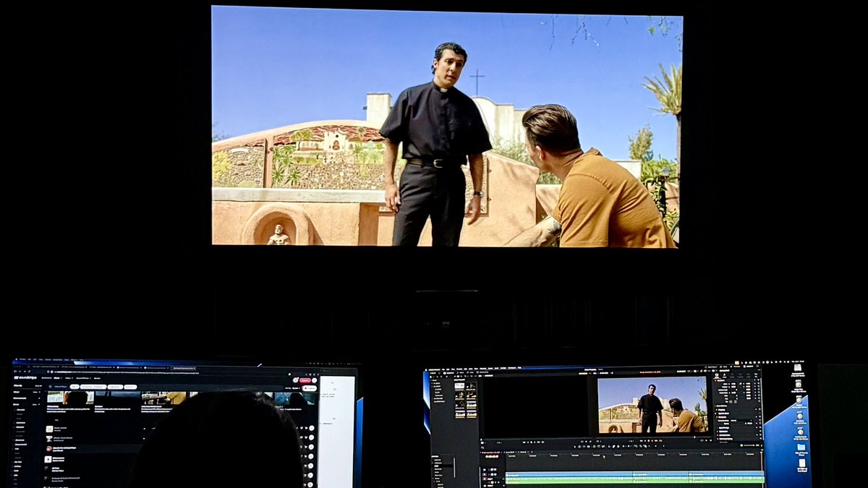Select the first filter pill beside search

(75, 387)
